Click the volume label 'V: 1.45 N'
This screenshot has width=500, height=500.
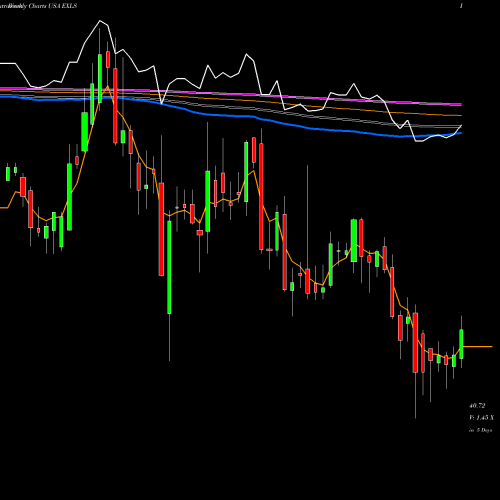click(x=481, y=418)
